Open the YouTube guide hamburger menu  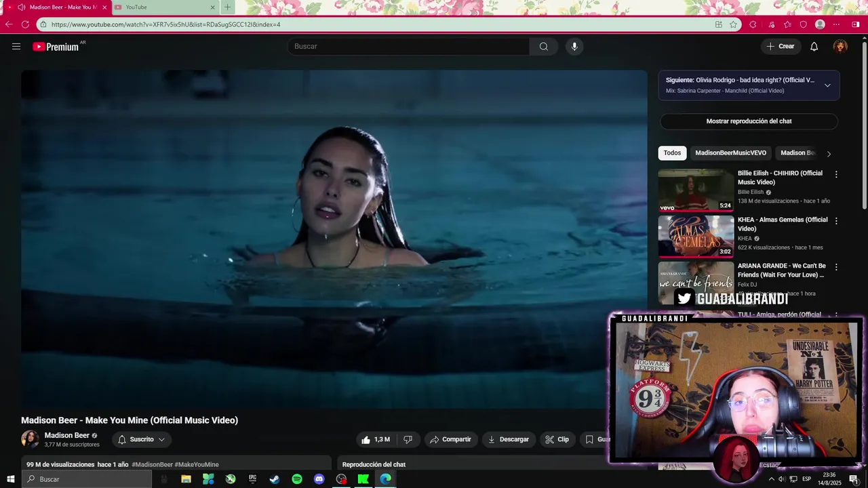click(x=16, y=46)
